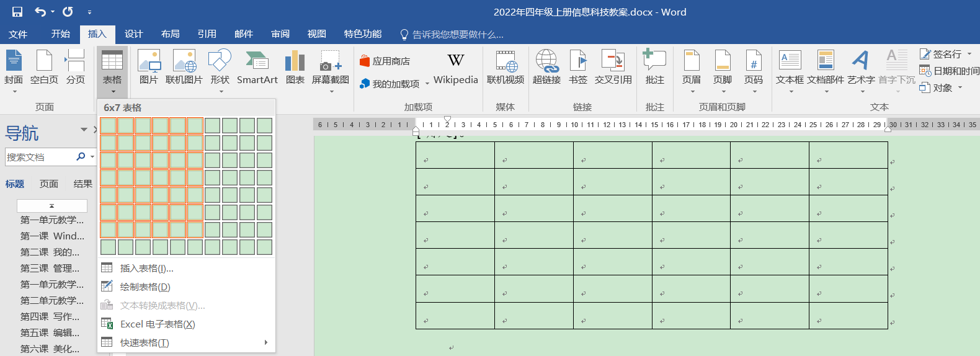980x356 pixels.
Task: Open the Footer (页脚) gallery
Action: click(723, 71)
